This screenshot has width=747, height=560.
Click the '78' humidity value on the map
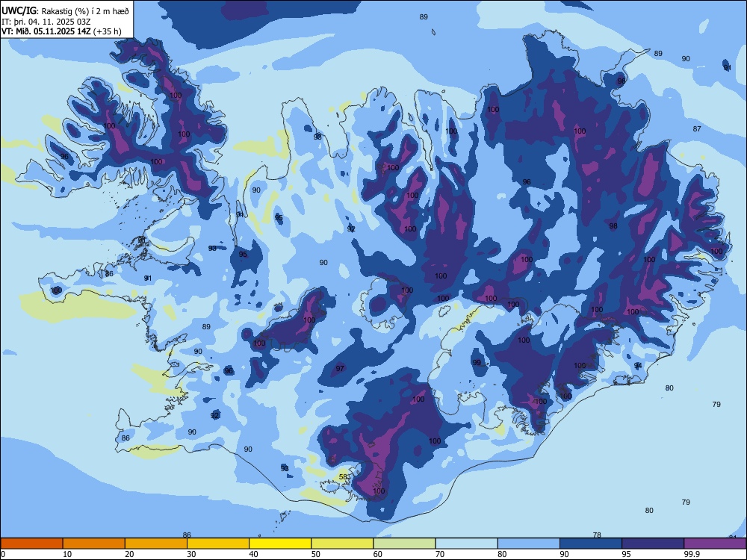coord(597,535)
